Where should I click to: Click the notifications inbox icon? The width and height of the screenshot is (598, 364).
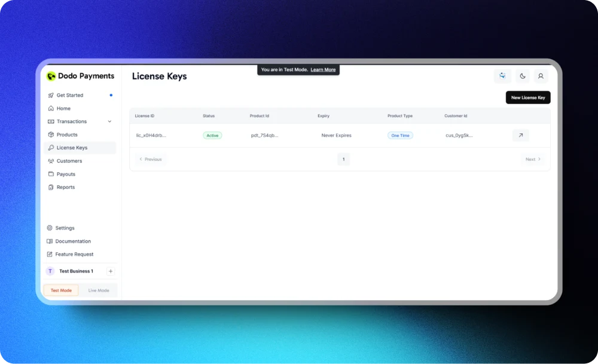[502, 76]
